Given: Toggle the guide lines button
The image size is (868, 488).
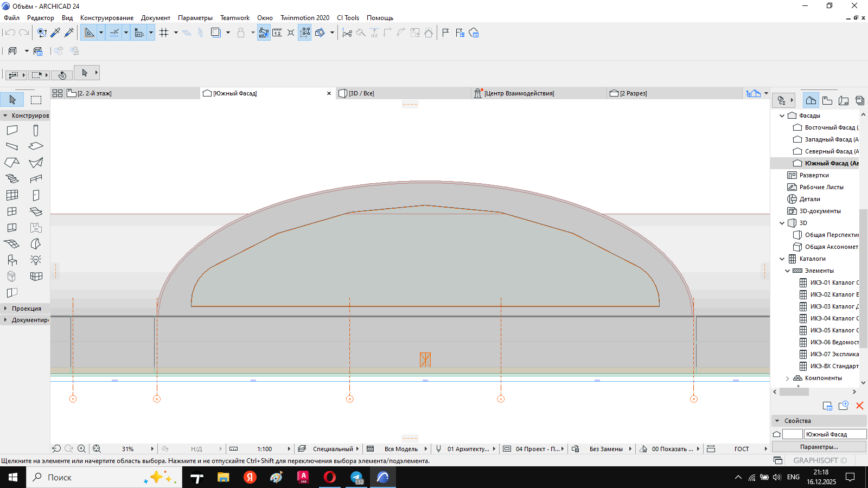Looking at the screenshot, I should point(90,33).
